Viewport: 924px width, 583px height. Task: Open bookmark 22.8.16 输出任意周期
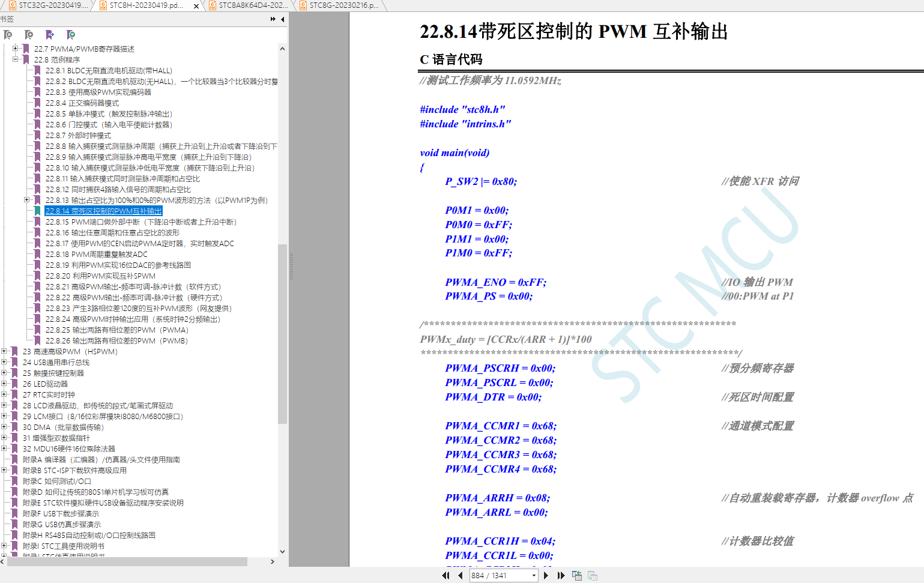tap(112, 232)
